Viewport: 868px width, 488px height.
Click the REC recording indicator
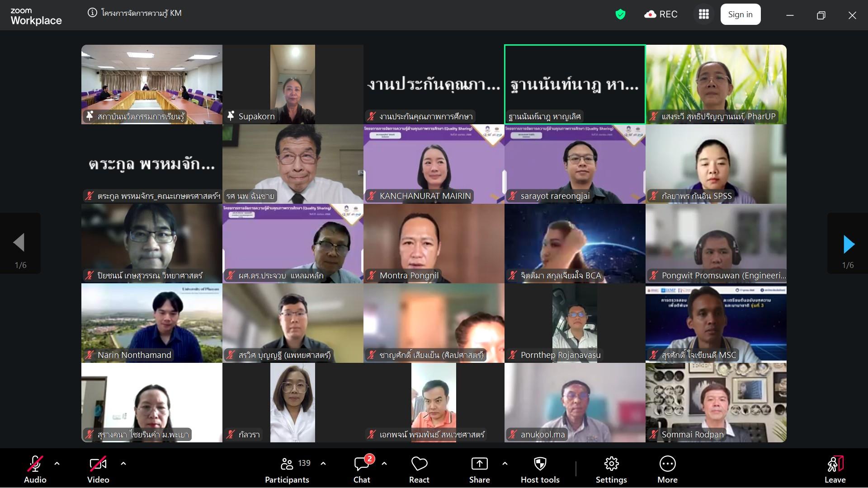(661, 14)
